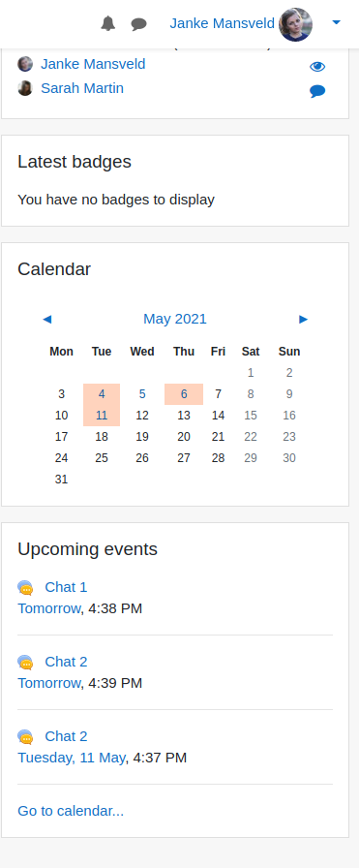This screenshot has width=359, height=868.
Task: Expand the user menu dropdown arrow
Action: [336, 22]
